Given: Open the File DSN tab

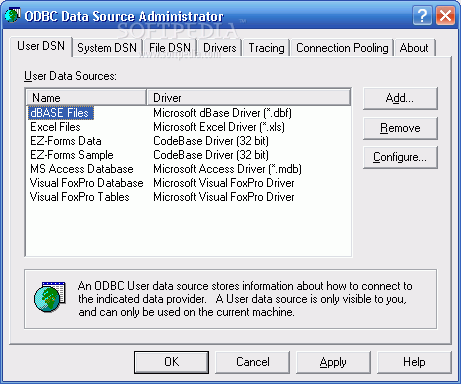Looking at the screenshot, I should pos(170,48).
